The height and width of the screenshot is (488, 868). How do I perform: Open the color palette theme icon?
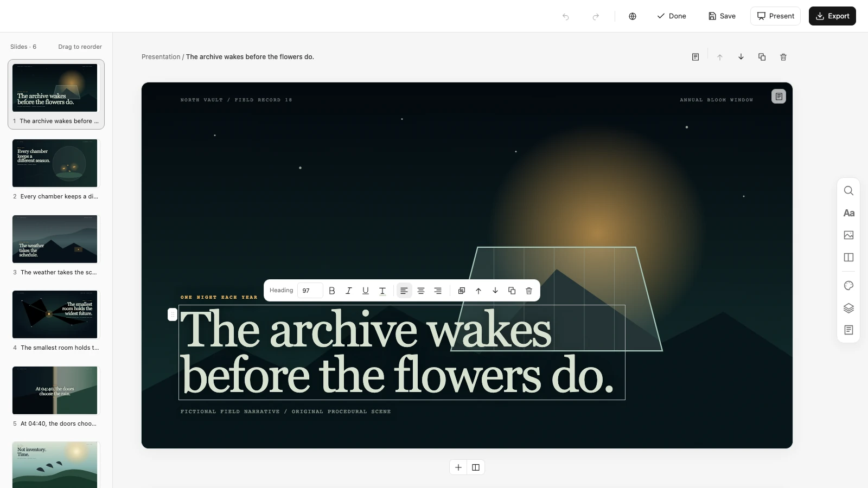849,286
